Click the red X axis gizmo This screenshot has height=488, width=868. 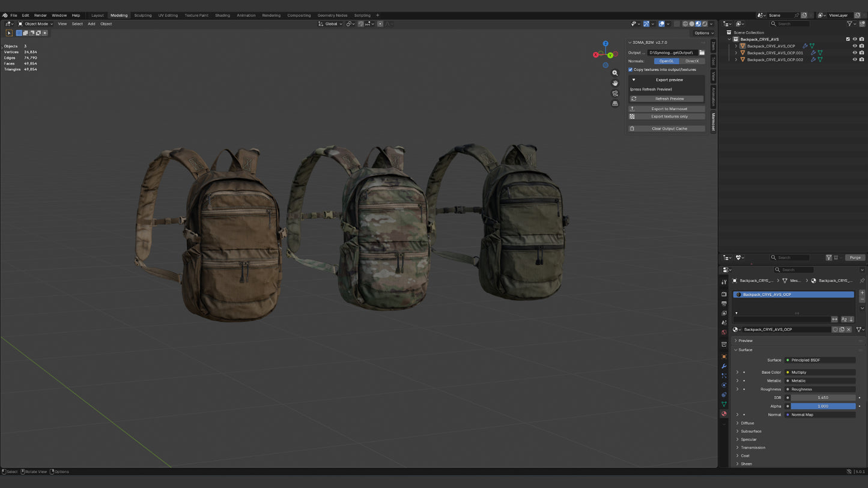click(596, 55)
